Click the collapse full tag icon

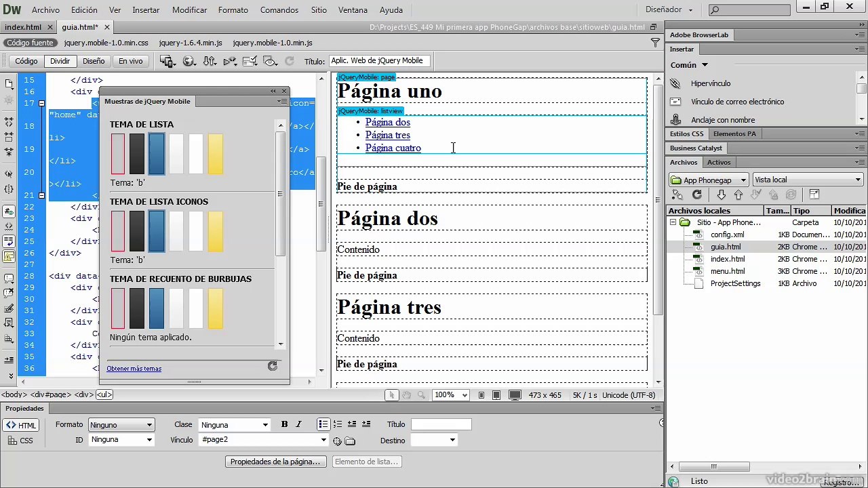[9, 122]
